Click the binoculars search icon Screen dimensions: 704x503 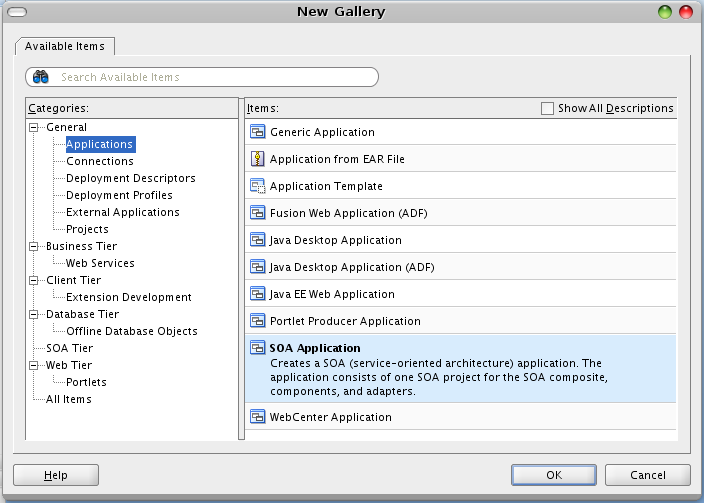42,77
